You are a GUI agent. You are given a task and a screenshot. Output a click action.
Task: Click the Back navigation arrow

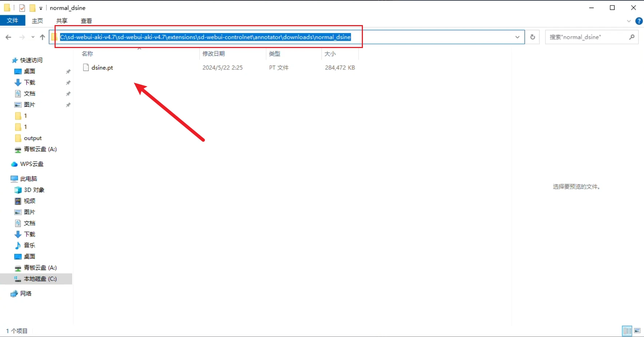point(8,37)
